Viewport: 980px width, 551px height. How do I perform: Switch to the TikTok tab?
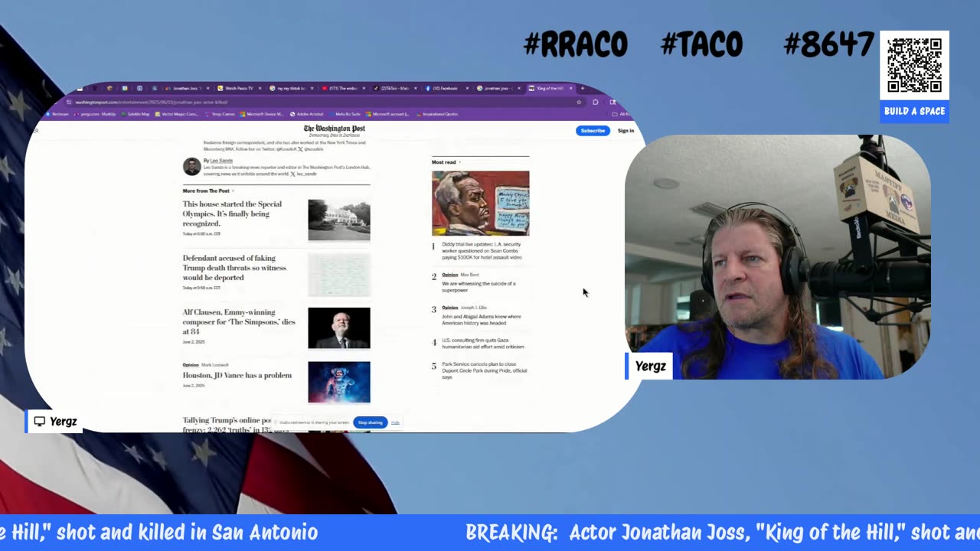click(x=396, y=88)
